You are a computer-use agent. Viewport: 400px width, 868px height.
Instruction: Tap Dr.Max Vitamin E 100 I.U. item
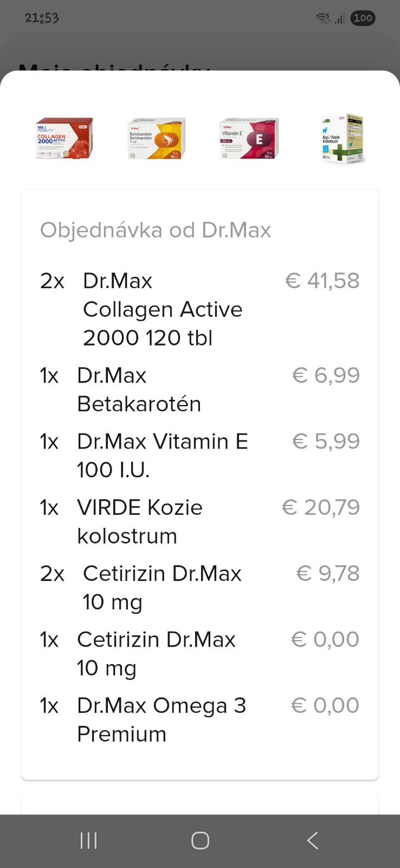(162, 456)
